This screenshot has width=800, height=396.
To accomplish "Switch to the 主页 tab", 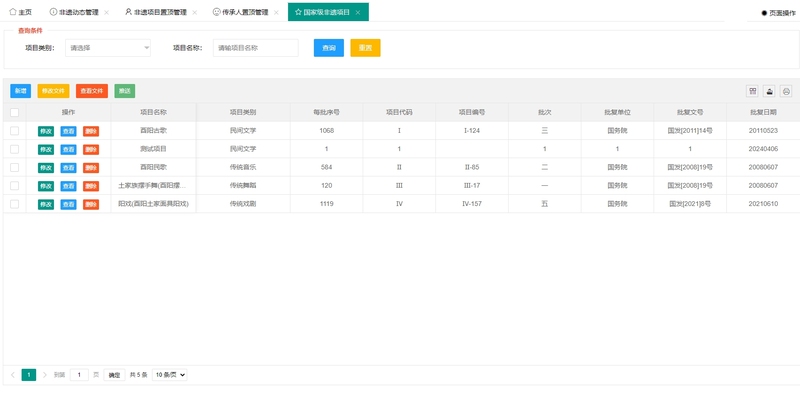I will [x=20, y=12].
